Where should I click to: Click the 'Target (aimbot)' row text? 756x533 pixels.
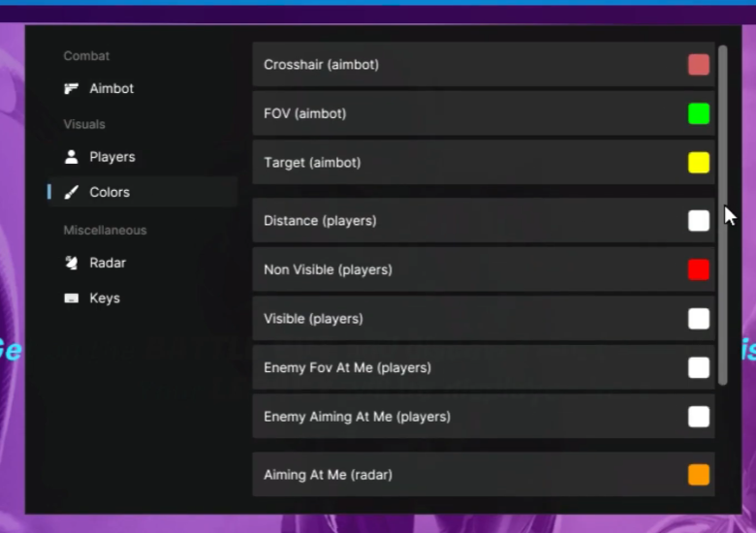[x=312, y=163]
